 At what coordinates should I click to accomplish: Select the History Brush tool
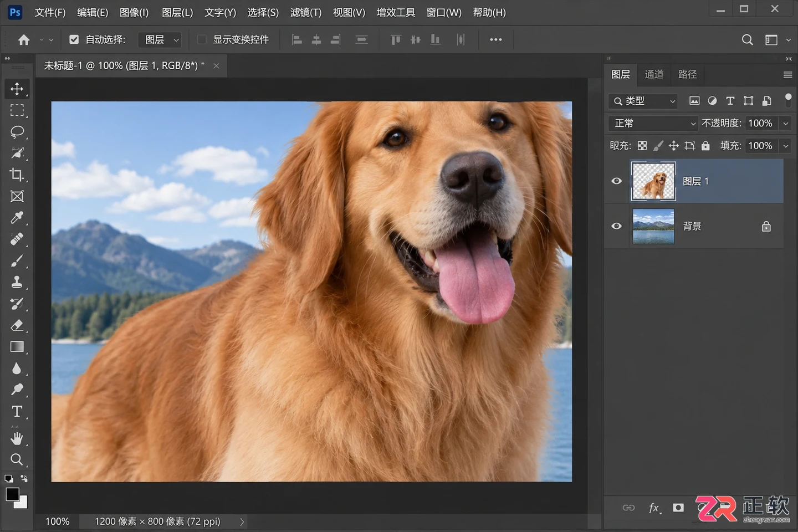(x=17, y=304)
